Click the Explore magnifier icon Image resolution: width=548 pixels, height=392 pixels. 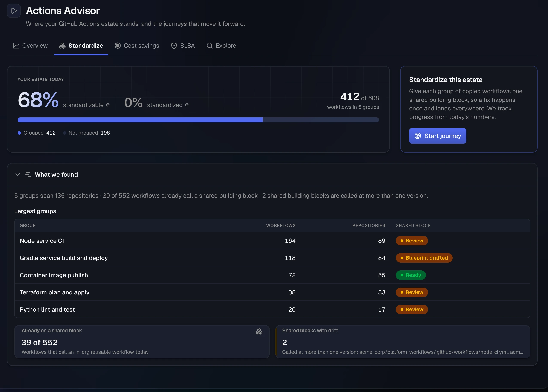tap(210, 46)
